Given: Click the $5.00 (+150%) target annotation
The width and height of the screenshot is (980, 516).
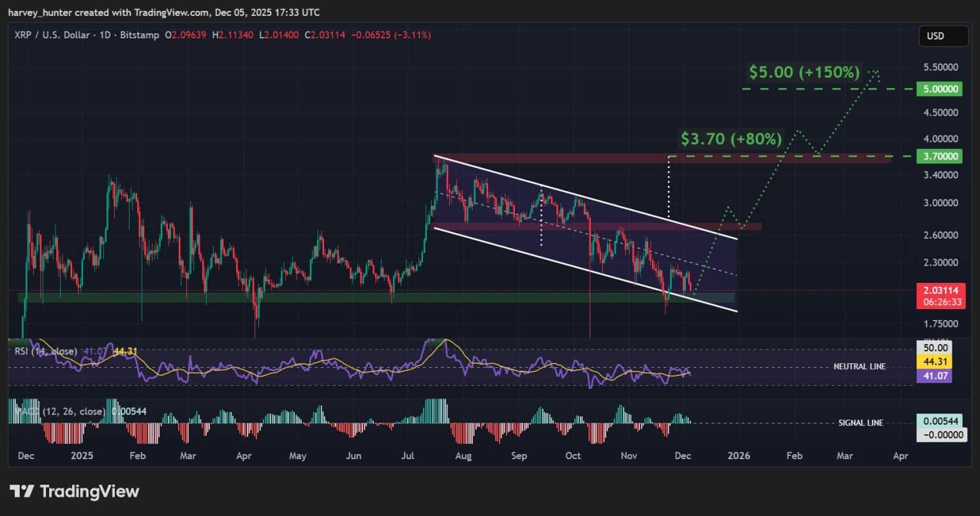Looking at the screenshot, I should coord(803,72).
